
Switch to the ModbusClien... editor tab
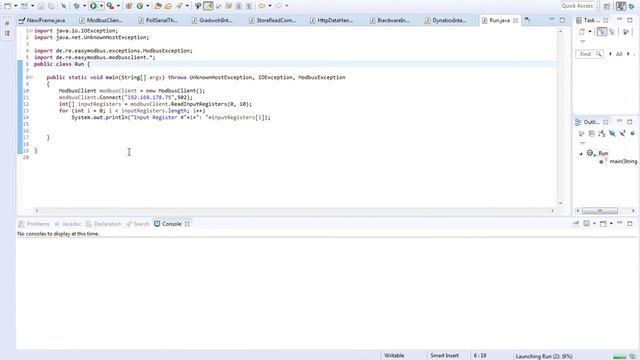click(101, 20)
